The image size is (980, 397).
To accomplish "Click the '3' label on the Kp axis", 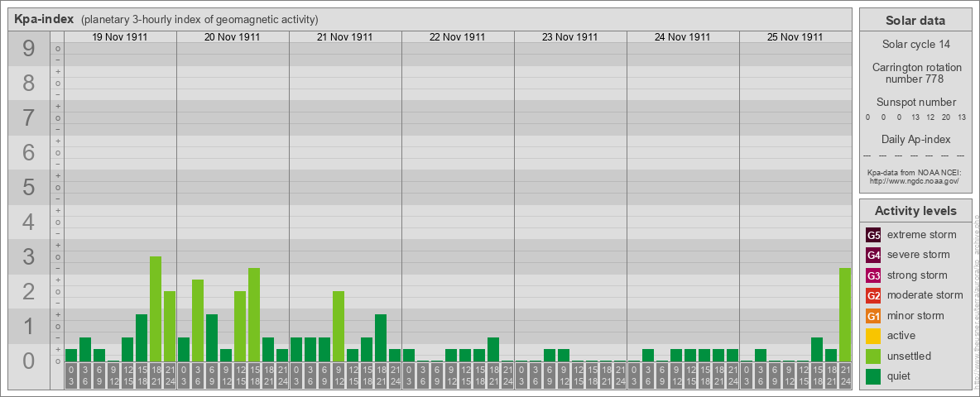I will coord(29,256).
